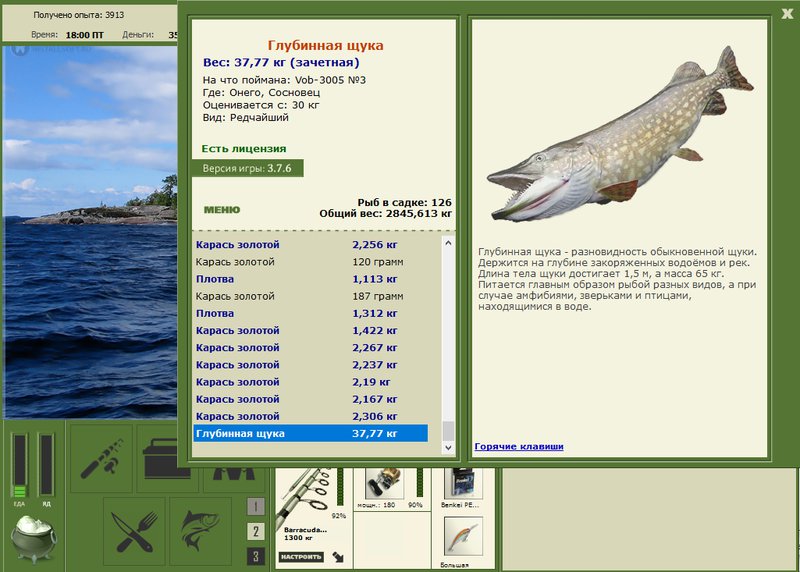Select Карась золотой 2,306 кг row

311,416
